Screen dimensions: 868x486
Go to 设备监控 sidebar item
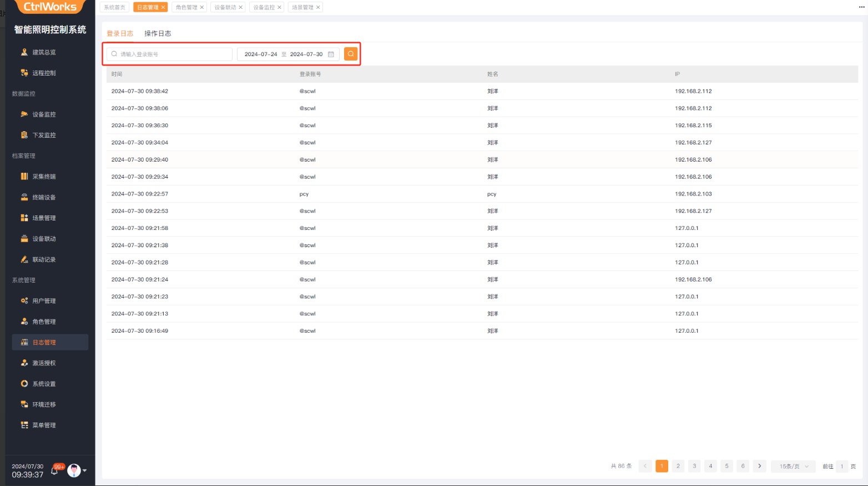click(x=44, y=114)
